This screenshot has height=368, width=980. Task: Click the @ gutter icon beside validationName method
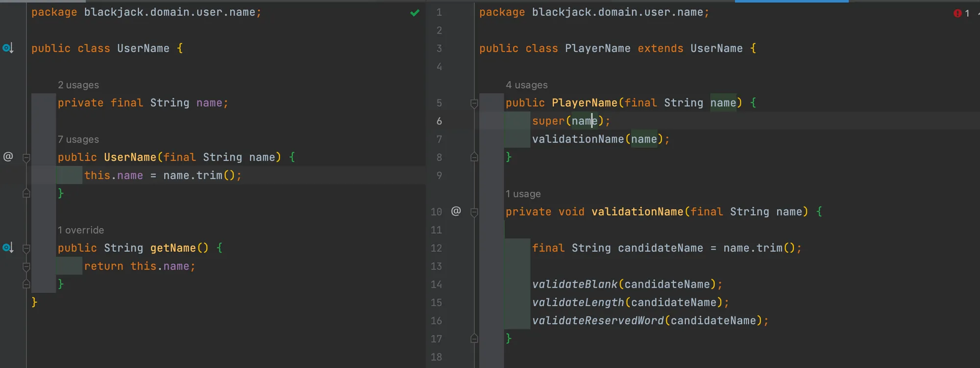(x=456, y=211)
